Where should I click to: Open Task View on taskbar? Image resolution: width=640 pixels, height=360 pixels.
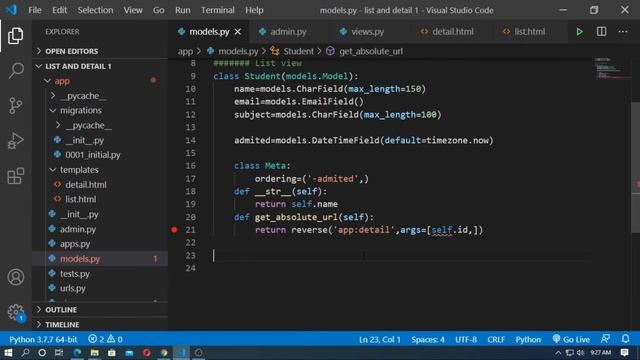59,352
